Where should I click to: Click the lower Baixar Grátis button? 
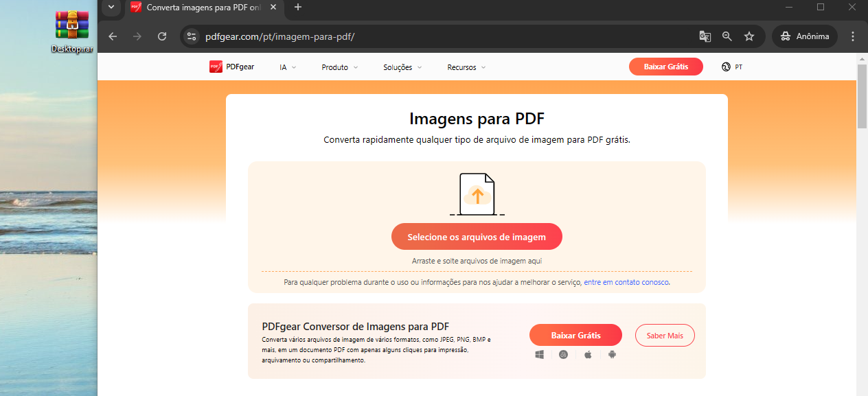575,335
